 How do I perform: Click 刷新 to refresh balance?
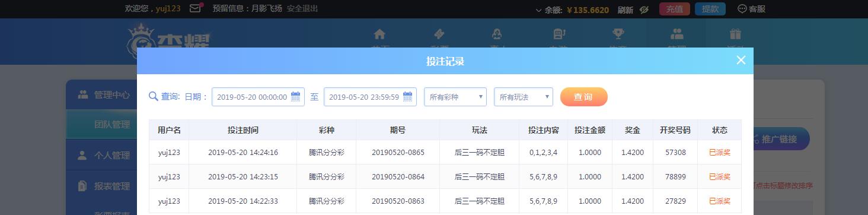click(626, 10)
